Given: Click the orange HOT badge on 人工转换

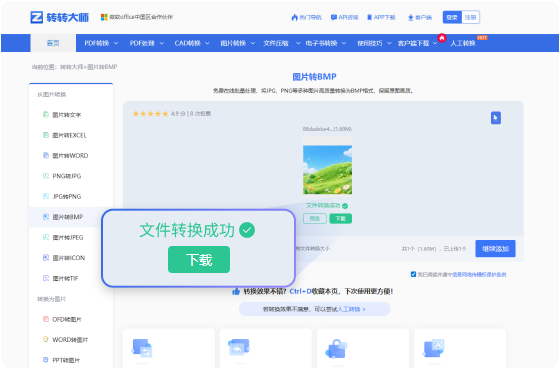Looking at the screenshot, I should (x=482, y=38).
